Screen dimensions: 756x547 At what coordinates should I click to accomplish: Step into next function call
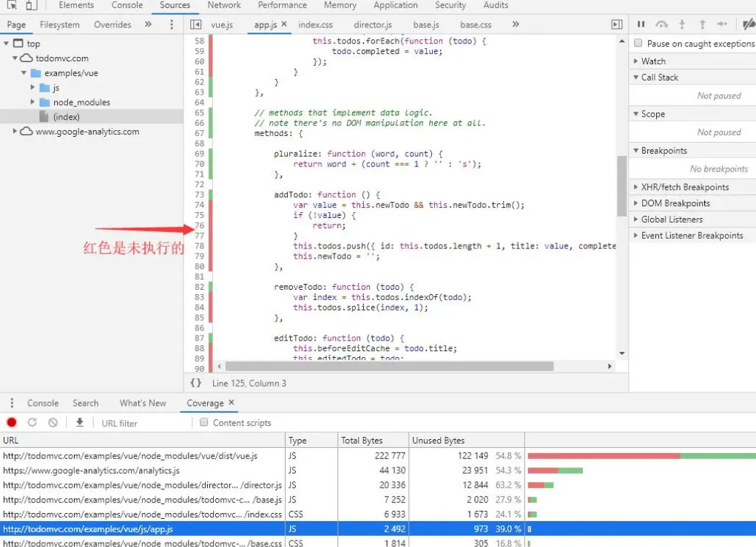[x=682, y=24]
